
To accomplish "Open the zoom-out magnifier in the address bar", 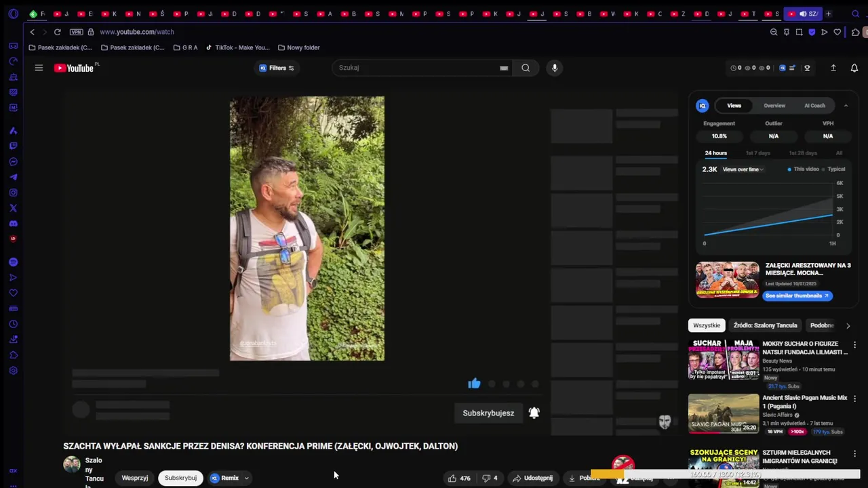I will point(774,32).
